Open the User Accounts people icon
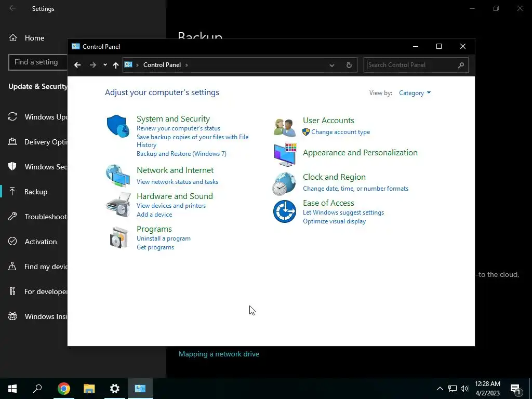Image resolution: width=532 pixels, height=399 pixels. point(284,128)
